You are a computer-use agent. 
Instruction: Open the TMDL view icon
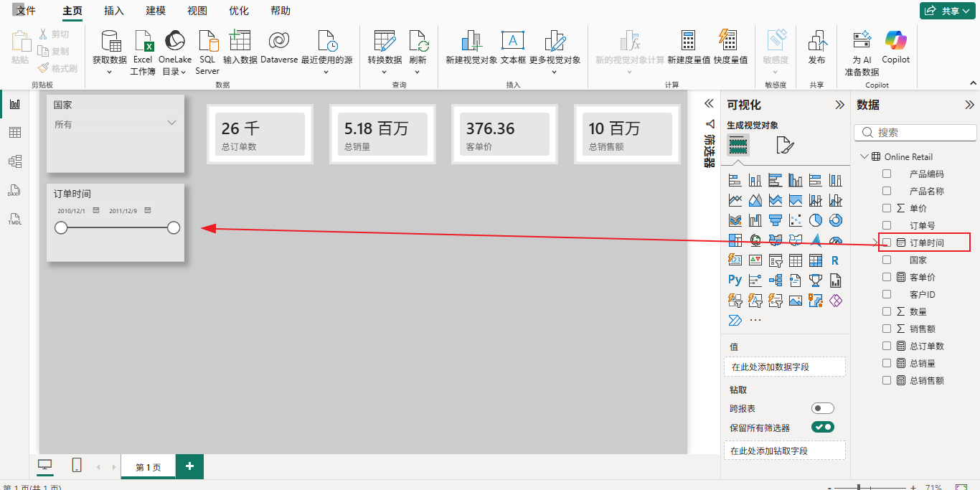pyautogui.click(x=14, y=219)
